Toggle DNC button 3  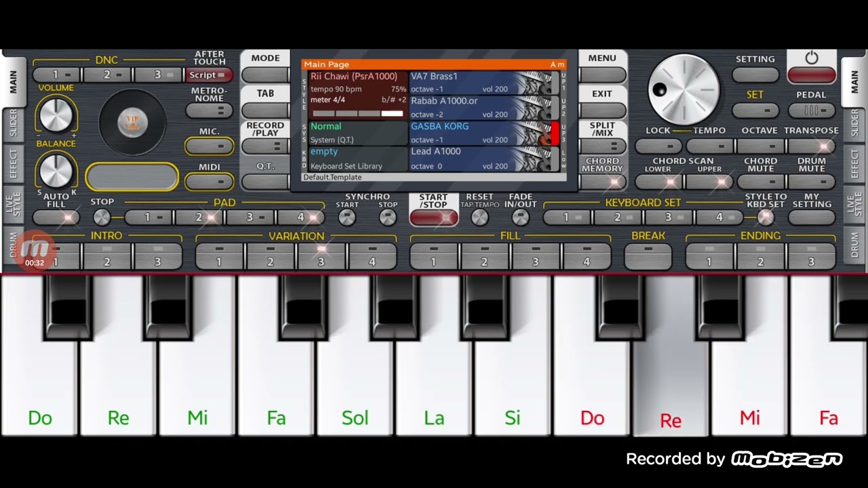pos(158,75)
